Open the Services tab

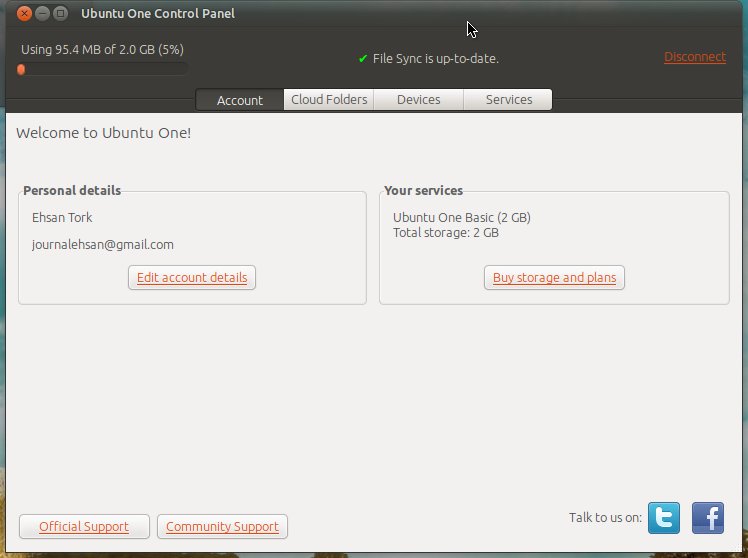[509, 100]
